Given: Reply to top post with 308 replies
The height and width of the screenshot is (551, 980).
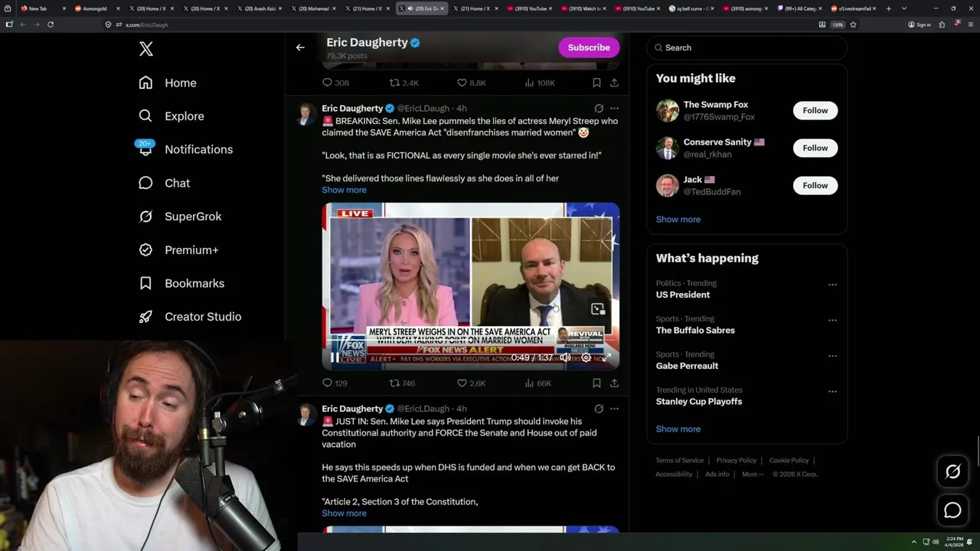Looking at the screenshot, I should pos(335,83).
